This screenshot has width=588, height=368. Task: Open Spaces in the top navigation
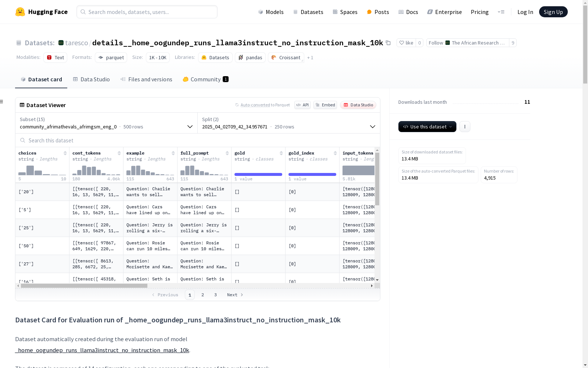(x=345, y=12)
